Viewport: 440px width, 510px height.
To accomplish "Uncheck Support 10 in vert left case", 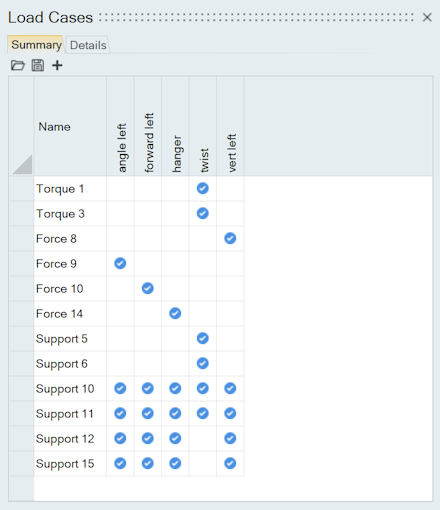I will pos(230,388).
